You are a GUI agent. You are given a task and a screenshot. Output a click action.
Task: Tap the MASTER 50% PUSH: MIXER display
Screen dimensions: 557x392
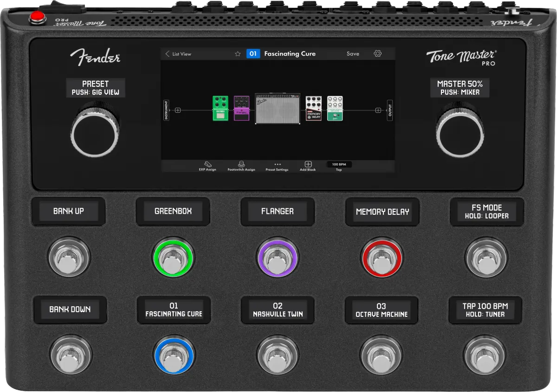460,88
